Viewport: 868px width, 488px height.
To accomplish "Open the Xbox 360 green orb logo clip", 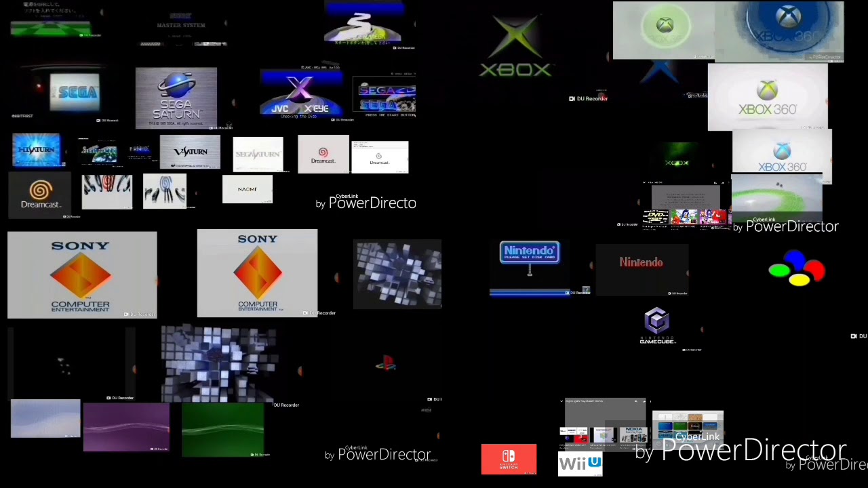I will pos(768,97).
